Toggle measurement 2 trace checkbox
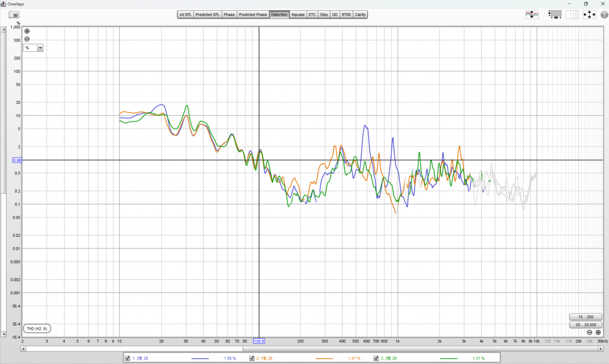 click(252, 358)
